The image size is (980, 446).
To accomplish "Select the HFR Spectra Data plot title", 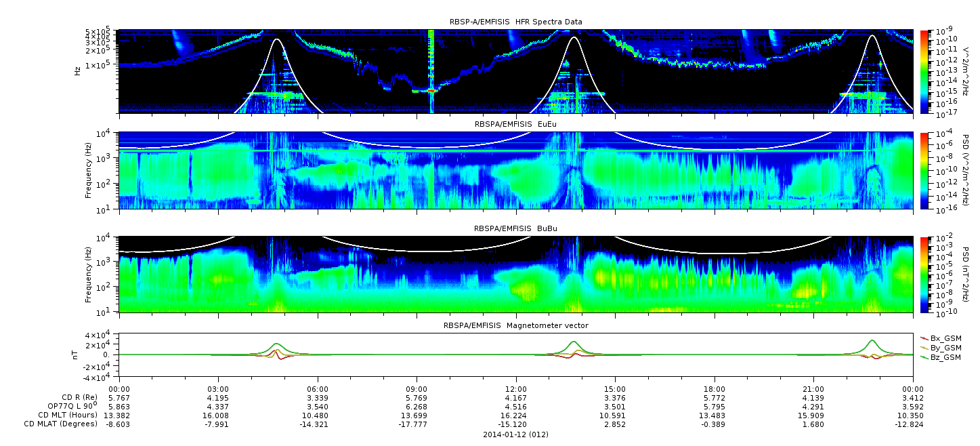I will click(515, 22).
